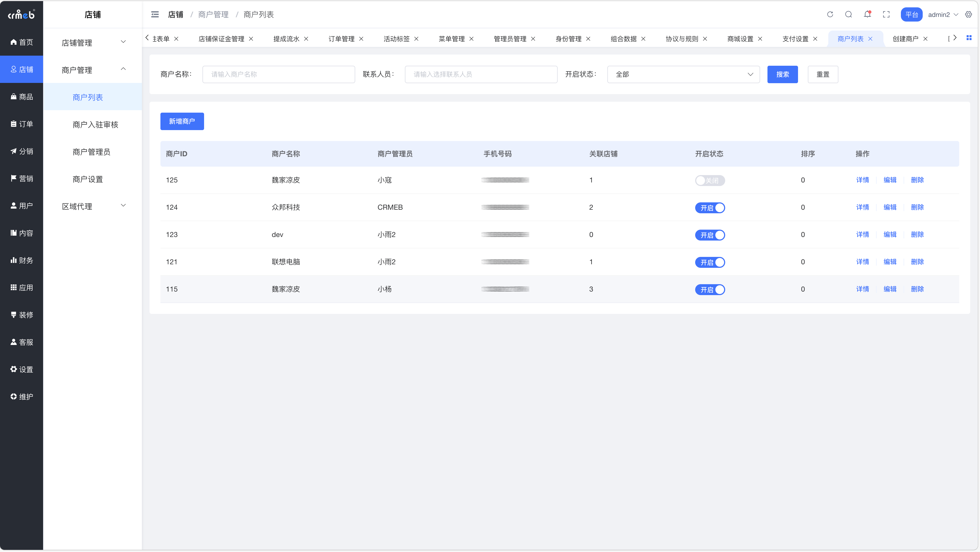Enable the switch for merchant 125
Screen dimensions: 980x552
coord(710,180)
